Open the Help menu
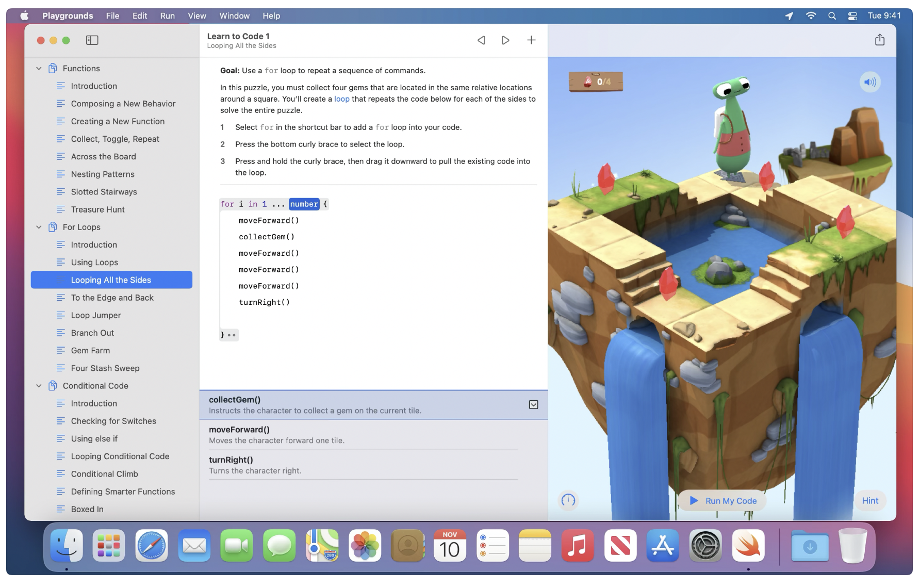Image resolution: width=920 pixels, height=588 pixels. click(271, 16)
